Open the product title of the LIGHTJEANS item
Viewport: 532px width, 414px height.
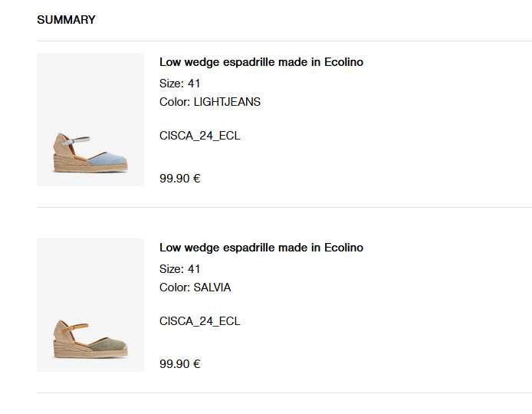tap(261, 62)
